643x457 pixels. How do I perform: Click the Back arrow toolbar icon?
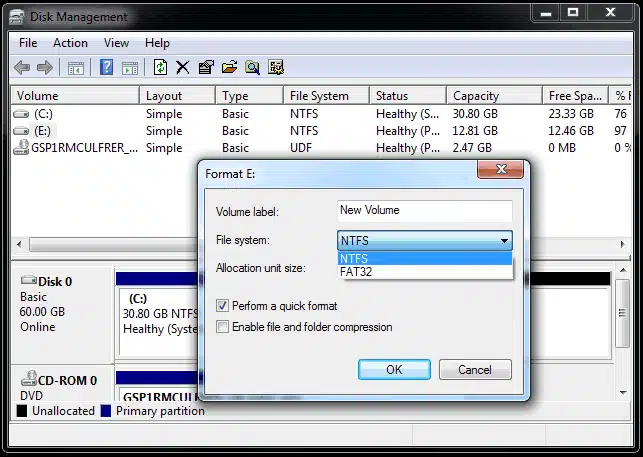coord(22,67)
